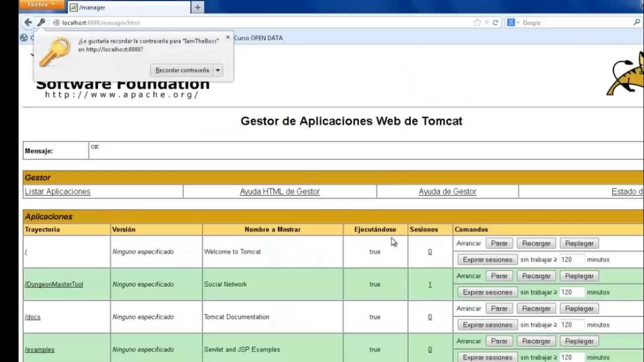Click the globe site identity icon

pos(56,23)
